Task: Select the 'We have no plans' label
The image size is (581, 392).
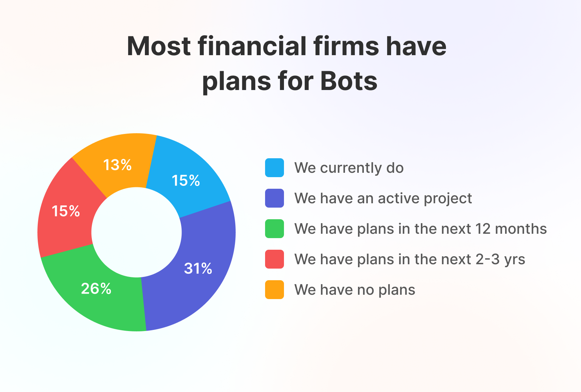Action: 355,290
